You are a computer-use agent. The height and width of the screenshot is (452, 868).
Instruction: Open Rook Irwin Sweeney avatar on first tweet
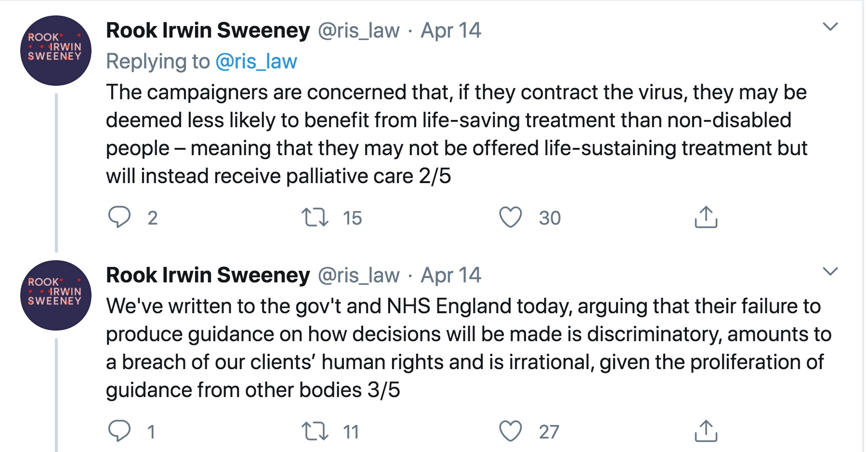click(55, 51)
